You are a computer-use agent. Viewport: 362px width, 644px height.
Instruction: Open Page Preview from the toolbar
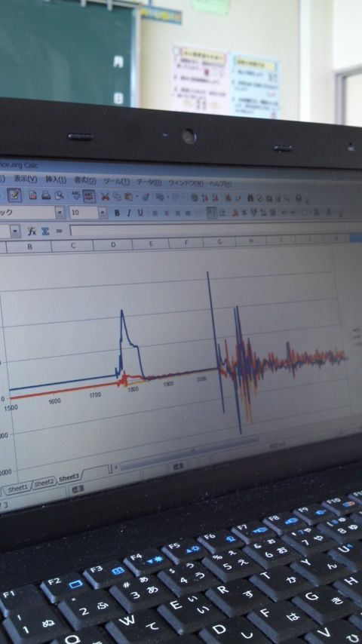(60, 195)
